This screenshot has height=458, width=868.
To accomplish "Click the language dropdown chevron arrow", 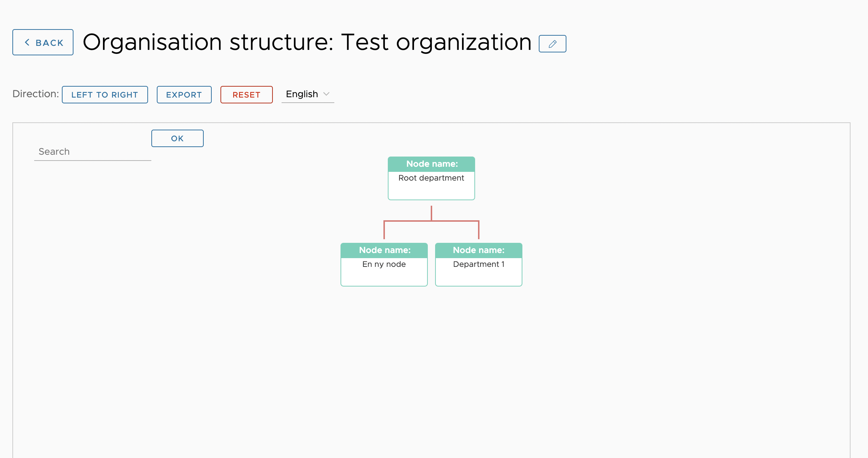I will point(326,94).
